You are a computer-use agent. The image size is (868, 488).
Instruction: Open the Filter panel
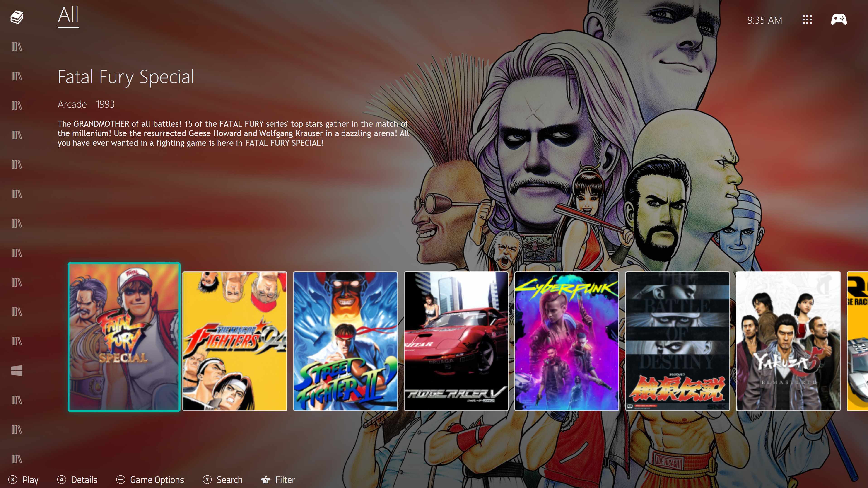coord(278,480)
